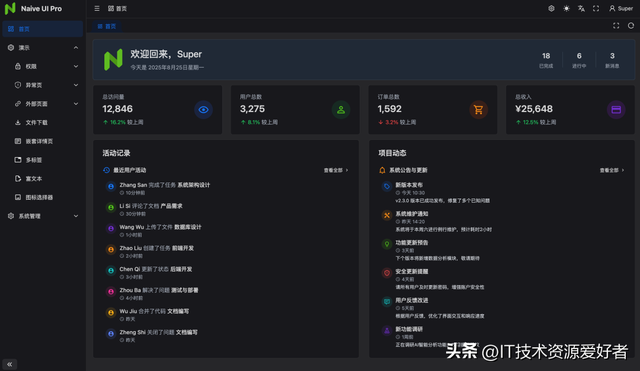The width and height of the screenshot is (640, 371).
Task: Click the 系统架构设计 task name
Action: [x=193, y=185]
